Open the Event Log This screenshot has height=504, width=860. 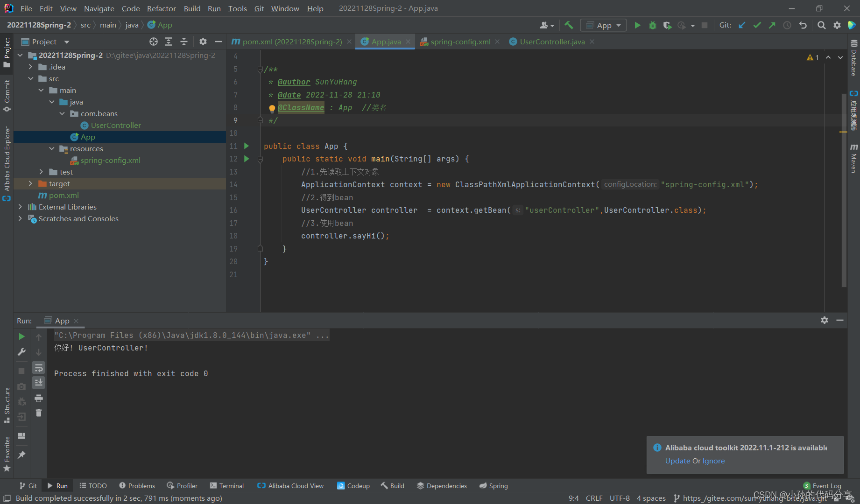[x=822, y=486]
